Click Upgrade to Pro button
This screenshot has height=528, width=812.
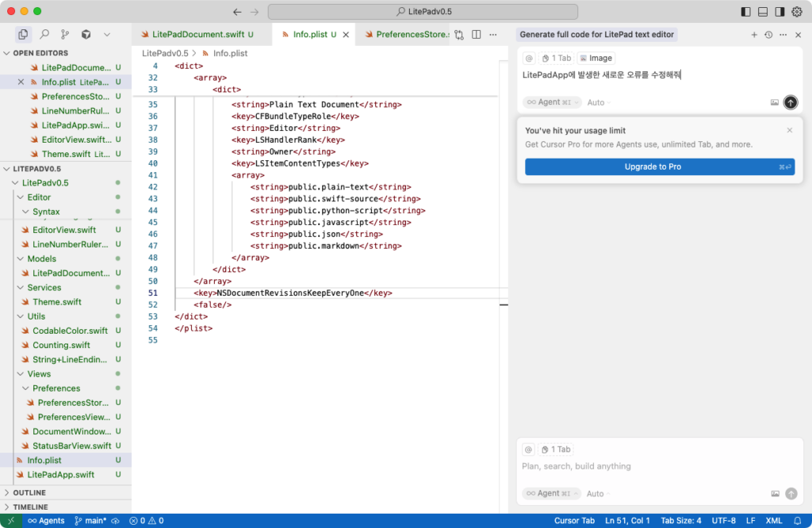point(659,166)
